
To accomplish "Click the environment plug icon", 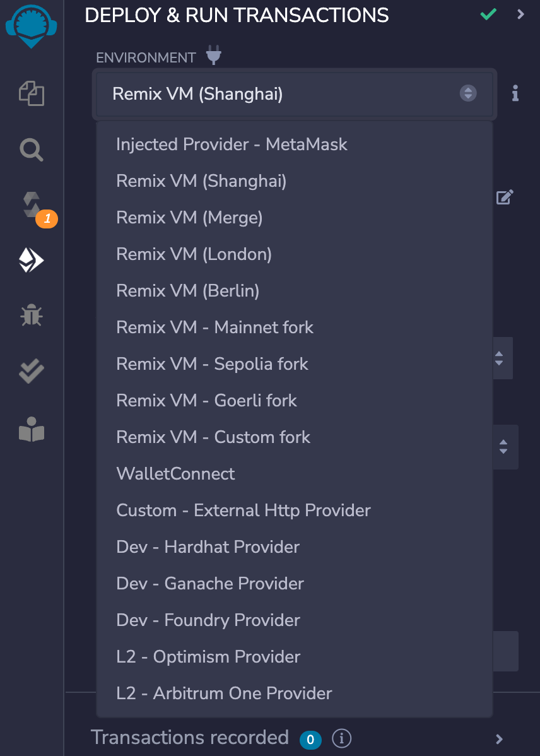I will [214, 55].
